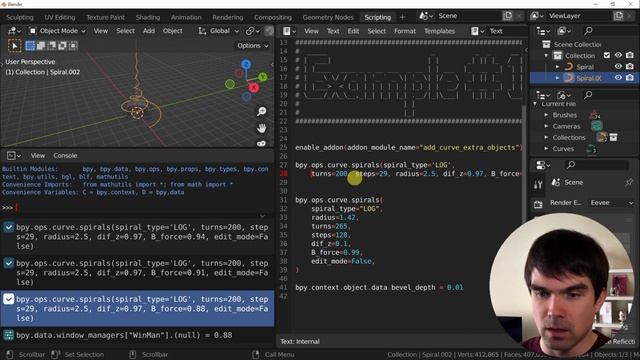Add a new workspace with plus button
This screenshot has width=640, height=360.
(x=402, y=17)
